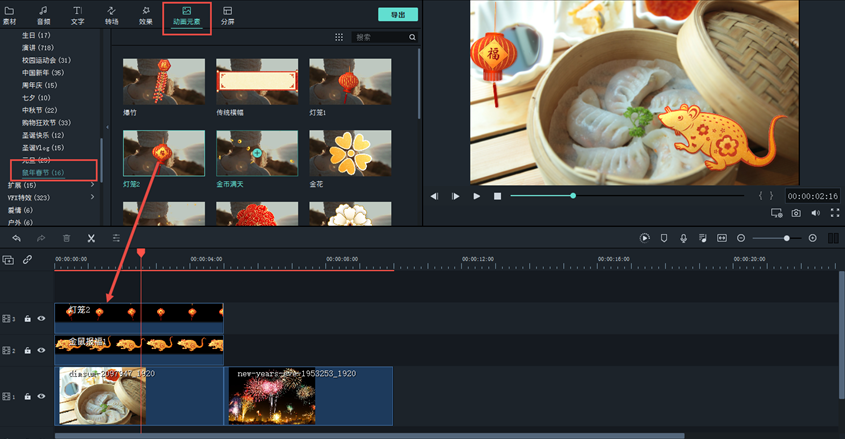Click the timeline zoom slider handle
The image size is (845, 439).
(x=787, y=238)
